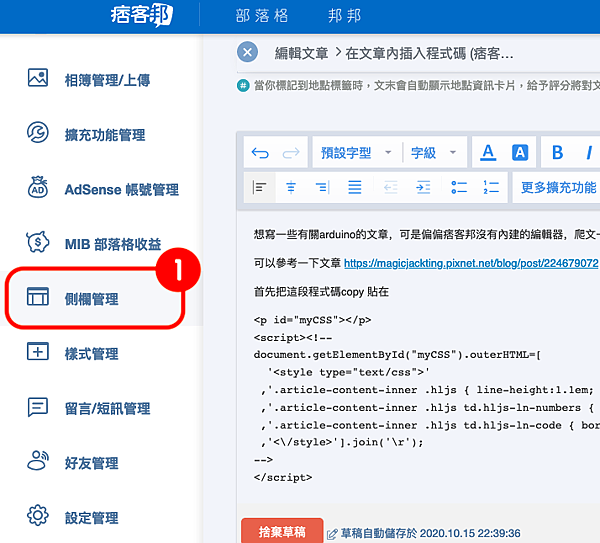Choose text background color
Image resolution: width=600 pixels, height=543 pixels.
(x=520, y=153)
